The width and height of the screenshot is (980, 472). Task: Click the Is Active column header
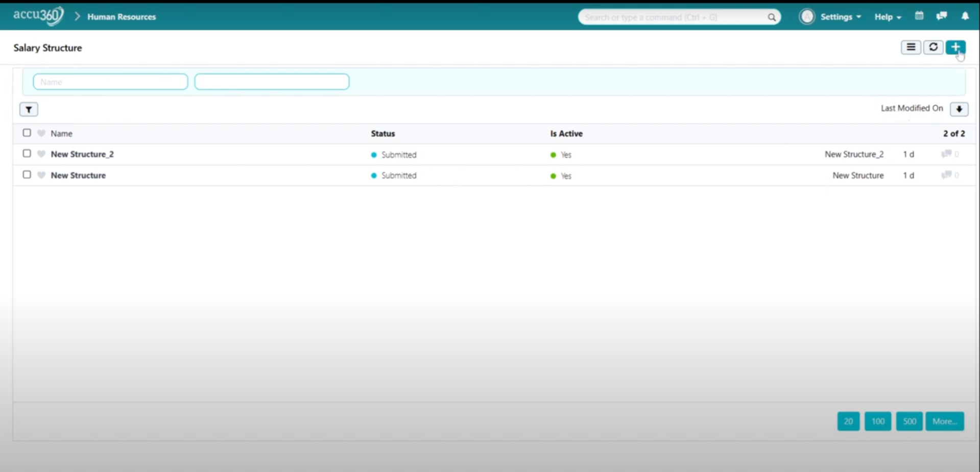(x=566, y=133)
